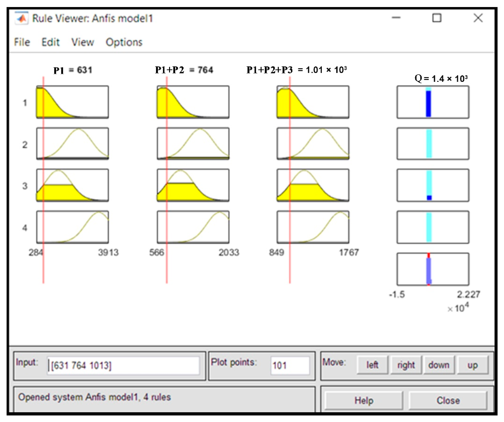Open the Edit menu
504x422 pixels.
50,42
